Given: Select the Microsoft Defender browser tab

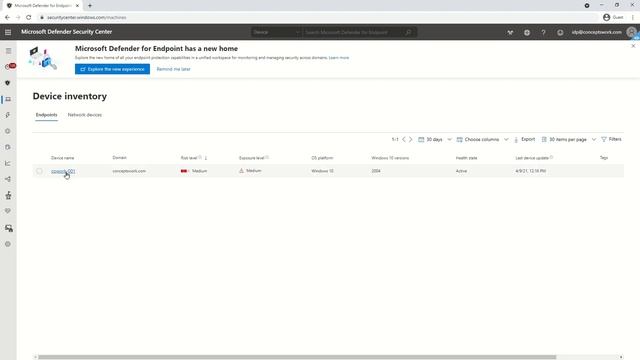Looking at the screenshot, I should [42, 6].
